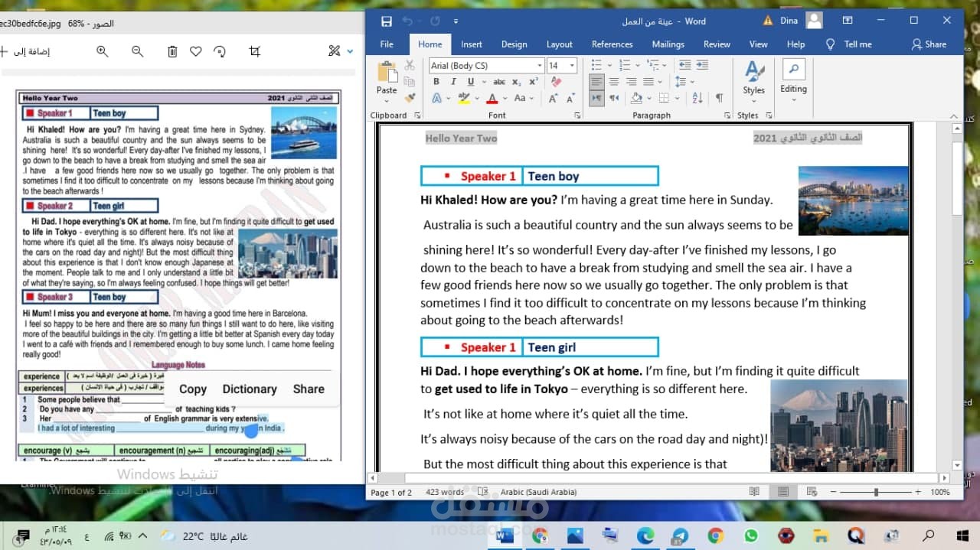Open the Edit & Create icon in Photos
Image resolution: width=980 pixels, height=550 pixels.
pos(334,51)
